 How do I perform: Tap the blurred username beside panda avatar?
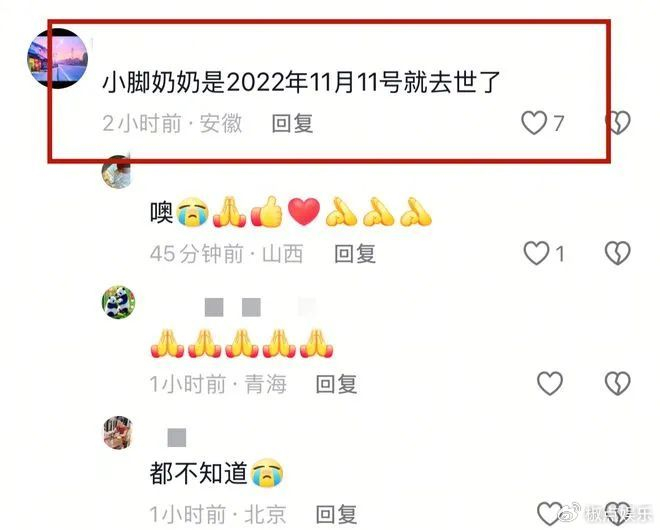point(233,307)
